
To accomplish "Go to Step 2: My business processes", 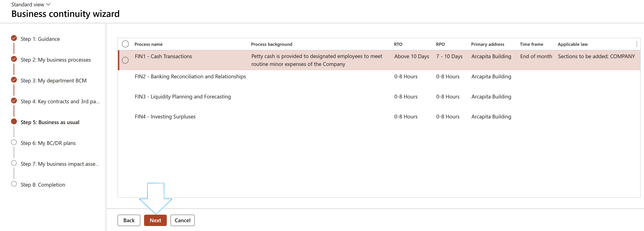I will [x=56, y=60].
